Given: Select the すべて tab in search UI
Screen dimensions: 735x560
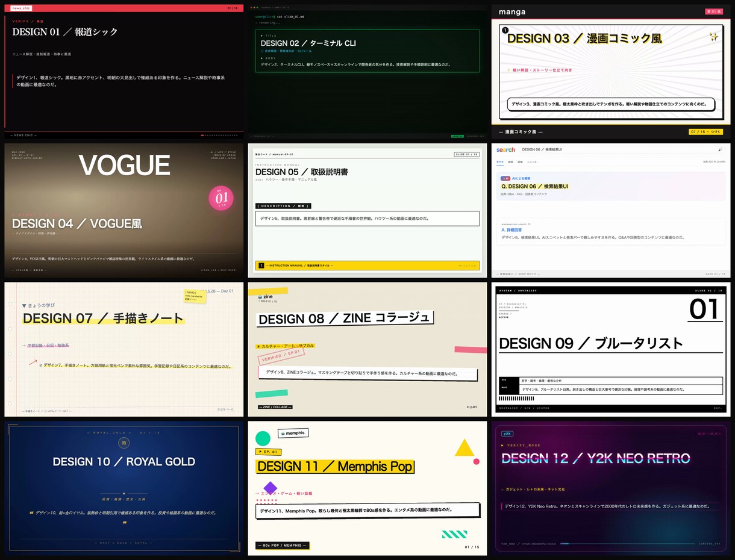Looking at the screenshot, I should point(500,161).
